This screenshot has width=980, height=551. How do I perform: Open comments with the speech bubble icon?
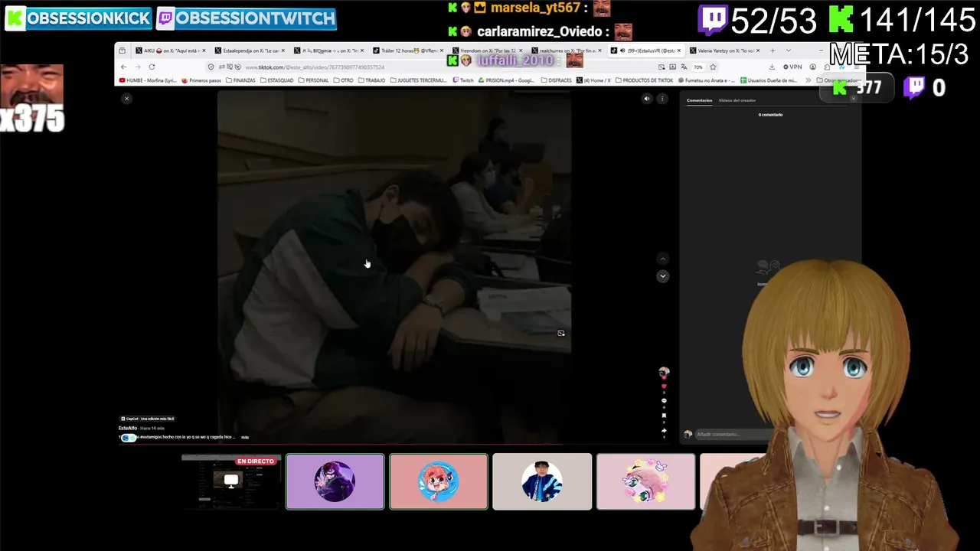[x=664, y=401]
